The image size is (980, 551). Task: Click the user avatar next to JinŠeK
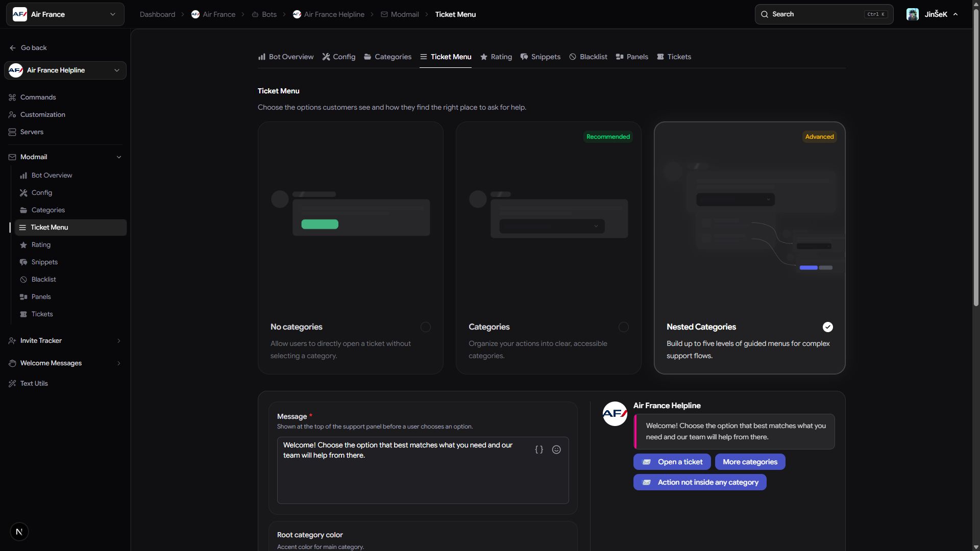tap(913, 14)
